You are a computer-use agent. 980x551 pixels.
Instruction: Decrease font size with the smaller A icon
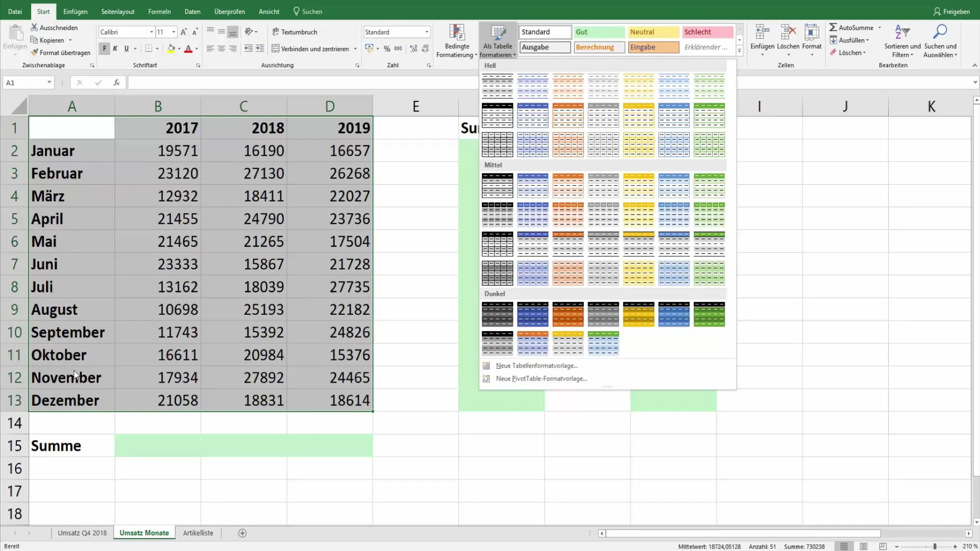click(195, 32)
